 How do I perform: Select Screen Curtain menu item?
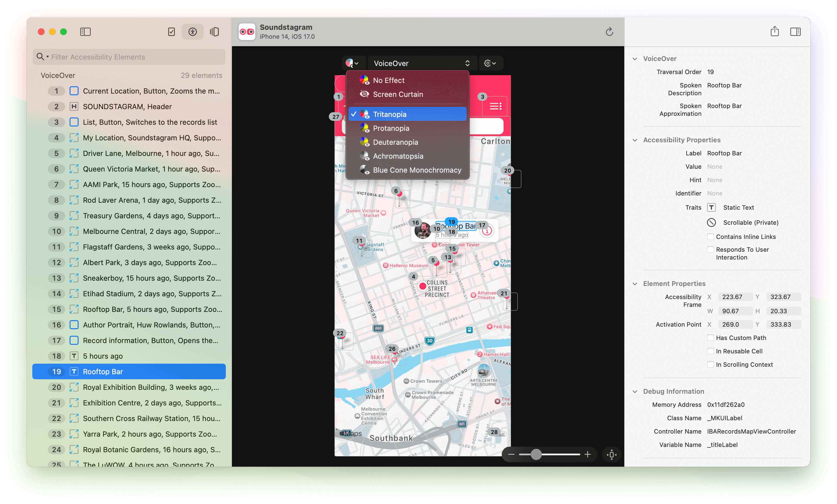(407, 94)
